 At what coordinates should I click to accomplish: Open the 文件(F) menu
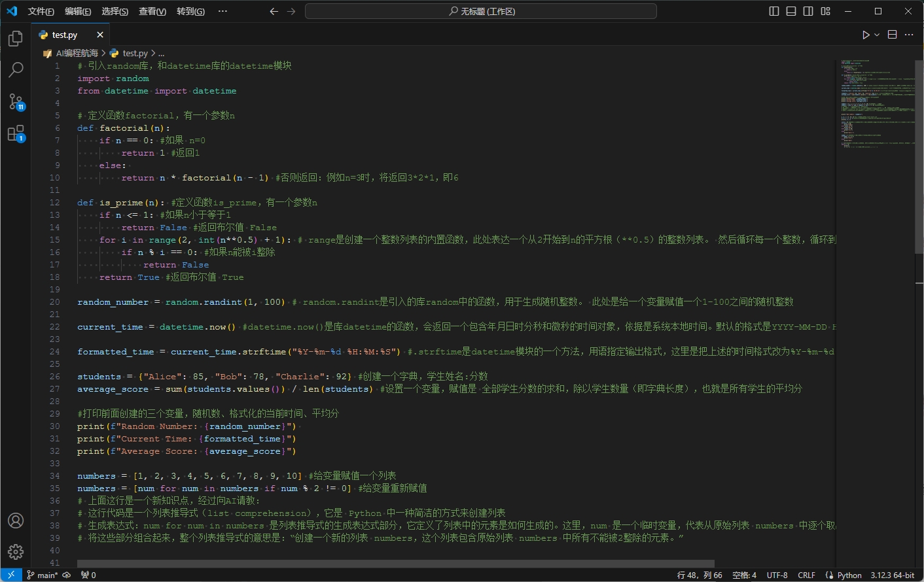pos(41,11)
